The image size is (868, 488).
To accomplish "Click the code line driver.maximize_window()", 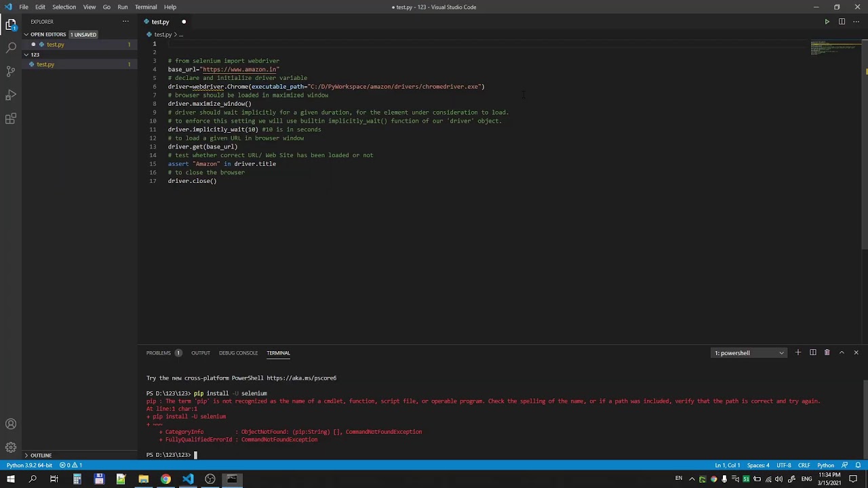I will tap(210, 104).
